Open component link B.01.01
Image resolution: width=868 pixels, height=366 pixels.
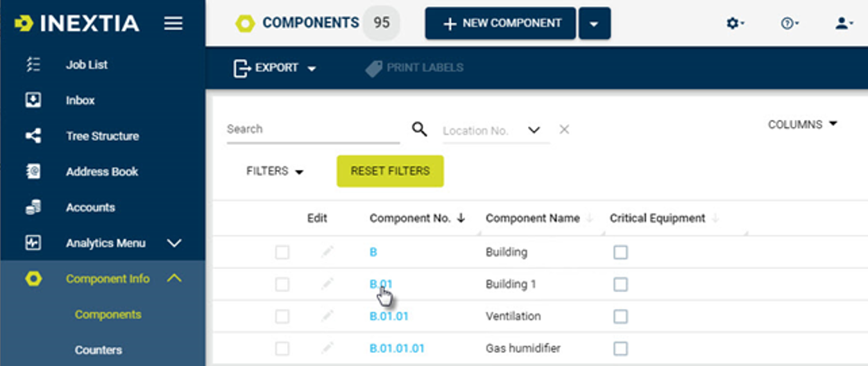[389, 316]
